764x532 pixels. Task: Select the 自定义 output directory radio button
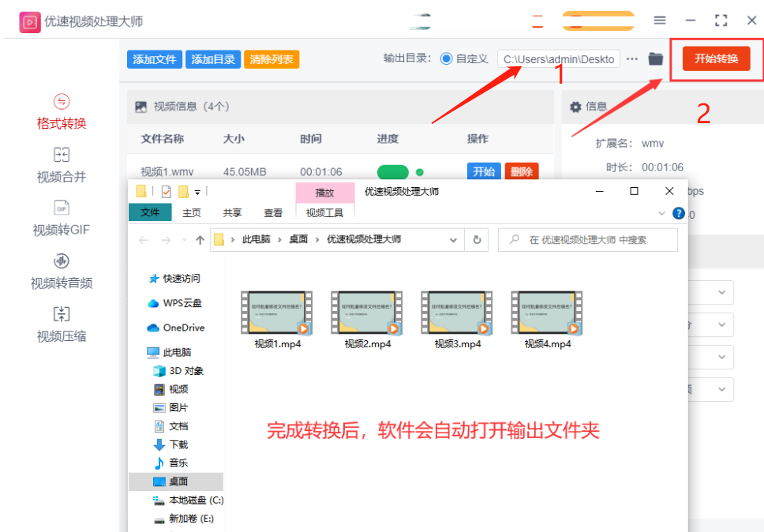click(x=446, y=59)
